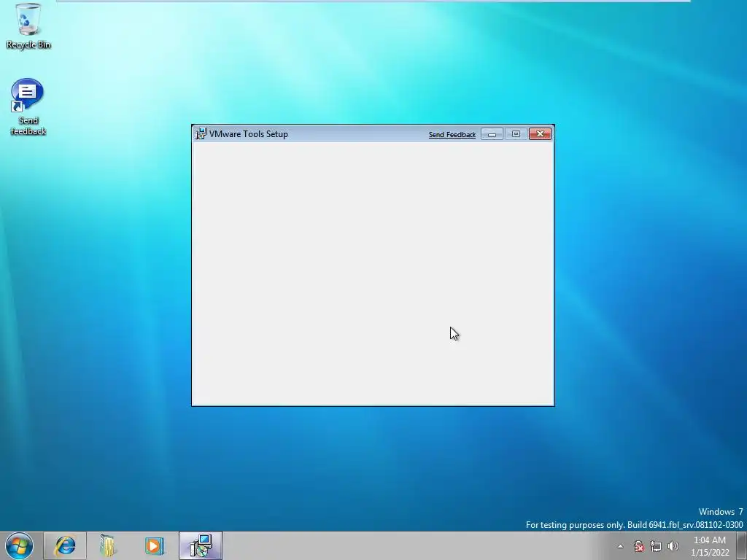Click the Action Center flag tray icon

click(639, 546)
